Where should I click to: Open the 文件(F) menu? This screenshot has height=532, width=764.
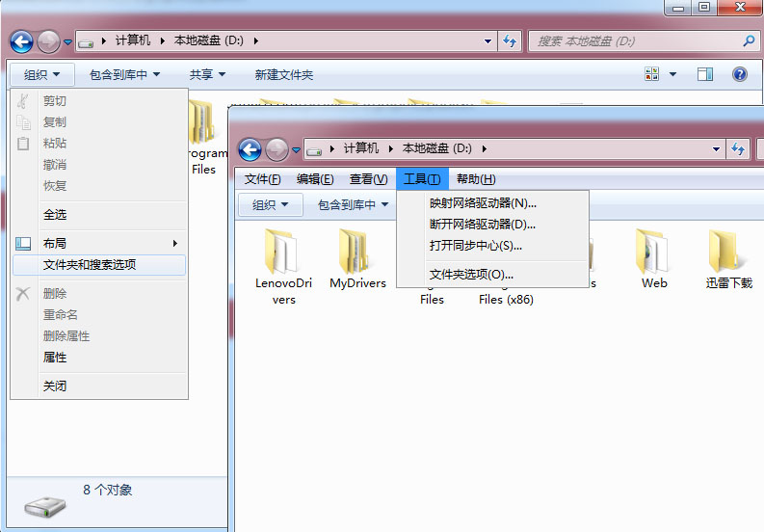coord(262,179)
